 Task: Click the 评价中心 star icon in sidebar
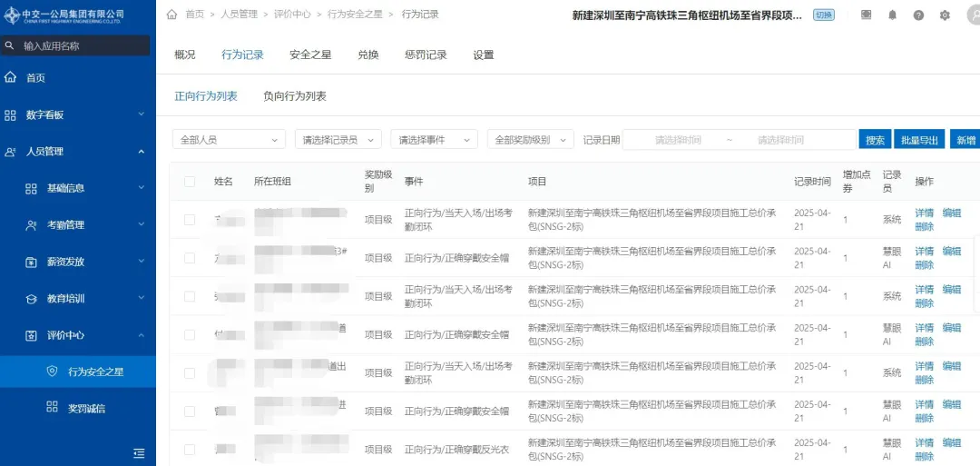point(31,336)
